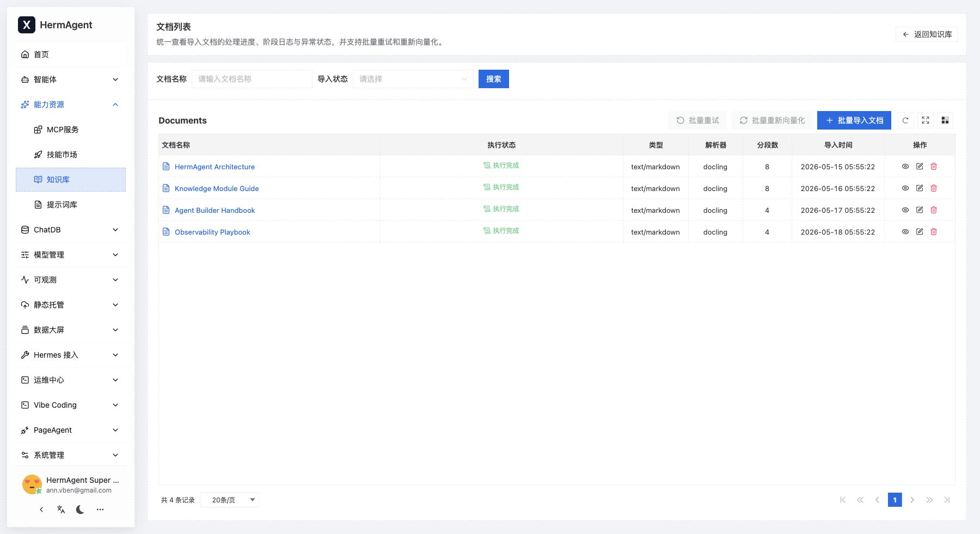Expand the Hermes 接入 menu
980x534 pixels.
click(71, 355)
